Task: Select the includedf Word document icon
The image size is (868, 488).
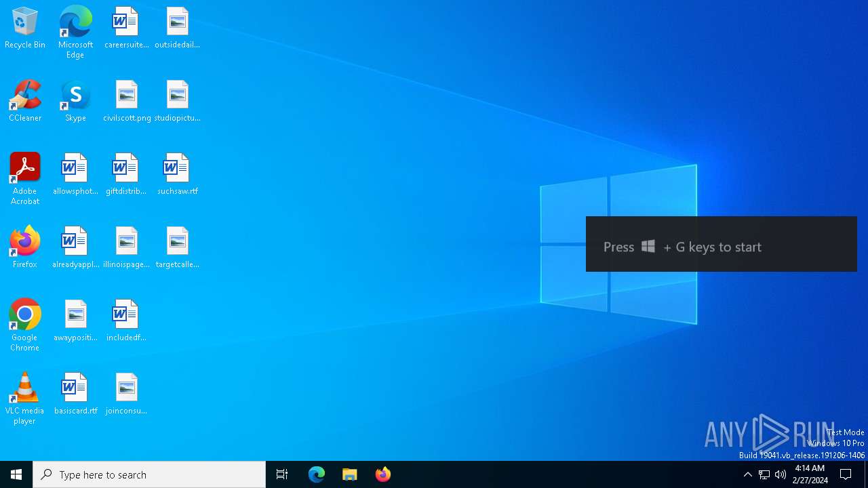Action: point(126,321)
